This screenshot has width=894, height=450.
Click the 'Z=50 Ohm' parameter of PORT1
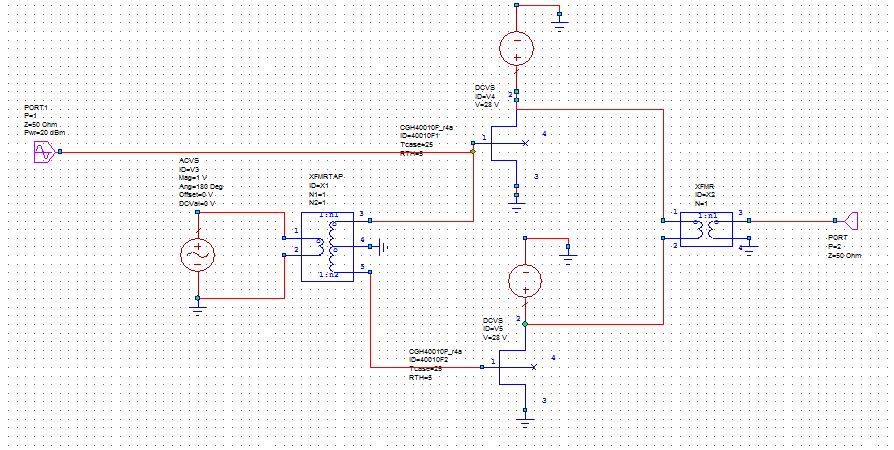coord(40,124)
